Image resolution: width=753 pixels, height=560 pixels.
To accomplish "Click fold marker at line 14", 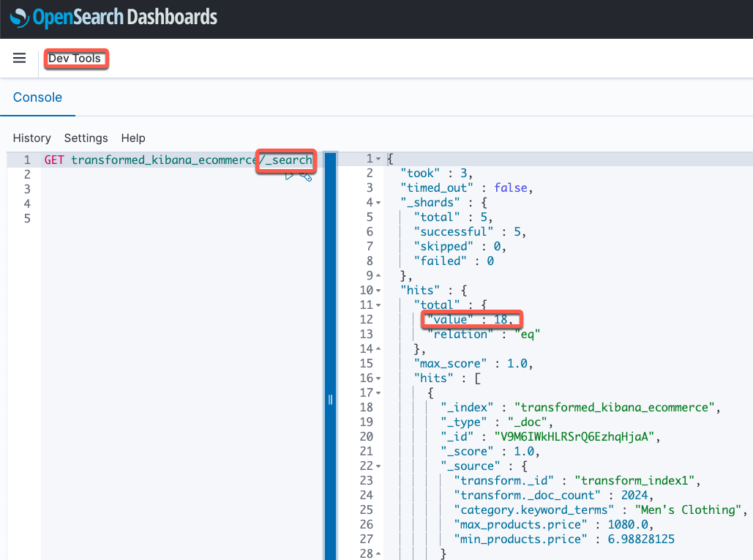I will (378, 349).
